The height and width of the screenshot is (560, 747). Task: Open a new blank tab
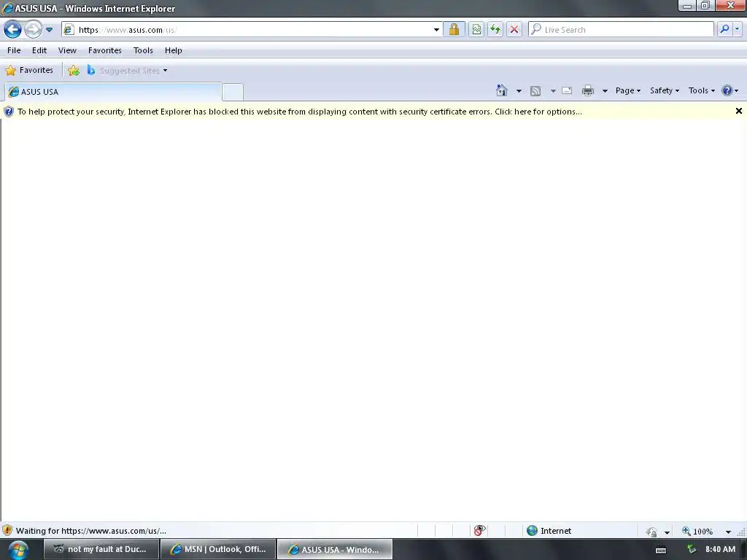233,92
